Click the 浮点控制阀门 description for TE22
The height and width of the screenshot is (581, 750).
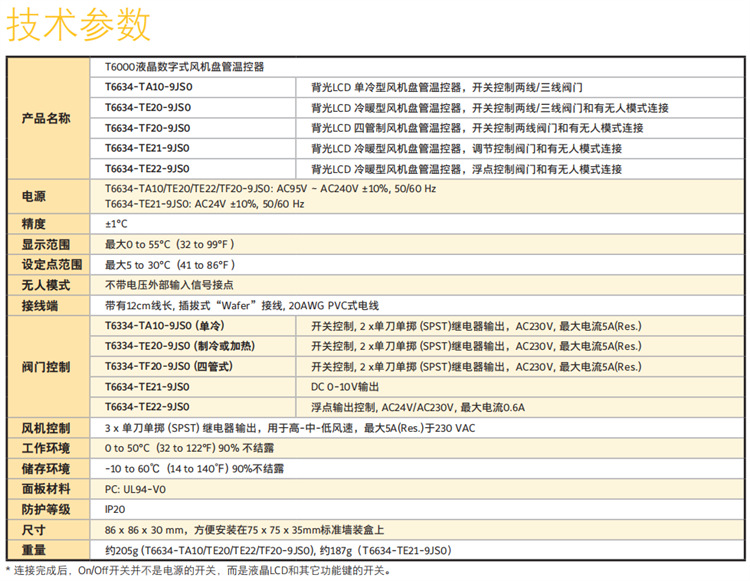pos(466,169)
